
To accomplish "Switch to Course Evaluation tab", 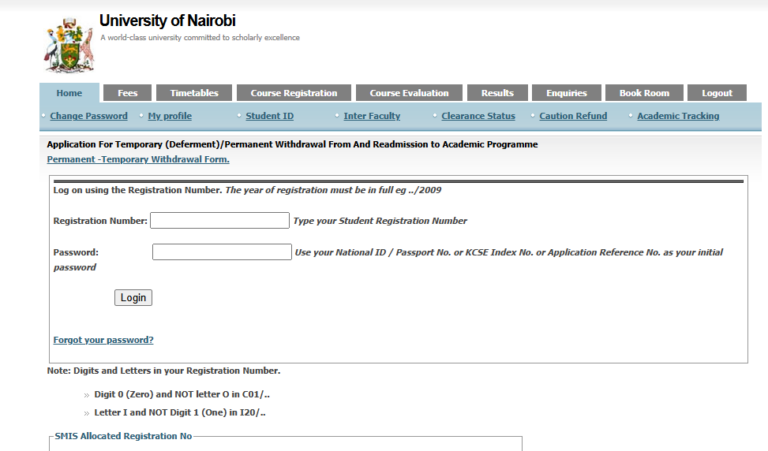I will point(409,93).
